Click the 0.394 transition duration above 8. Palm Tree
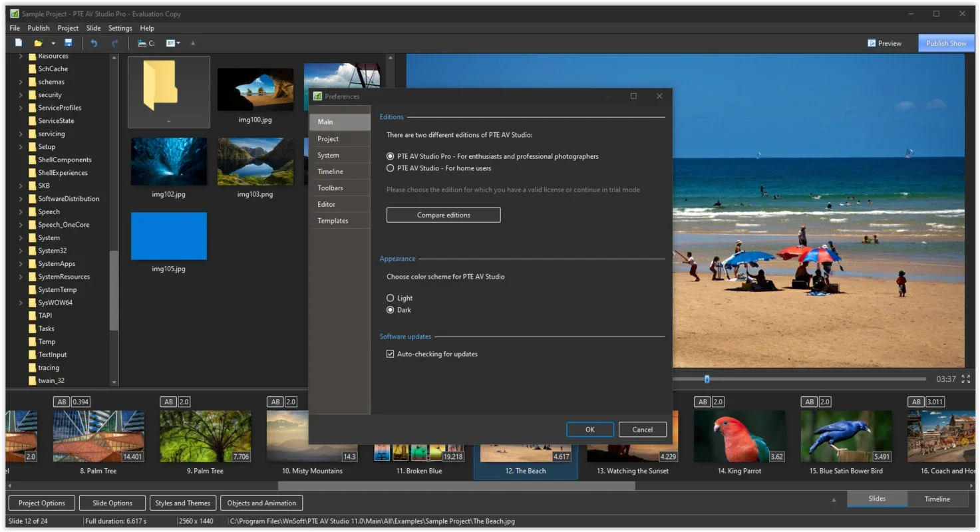This screenshot has width=980, height=532. click(x=81, y=402)
